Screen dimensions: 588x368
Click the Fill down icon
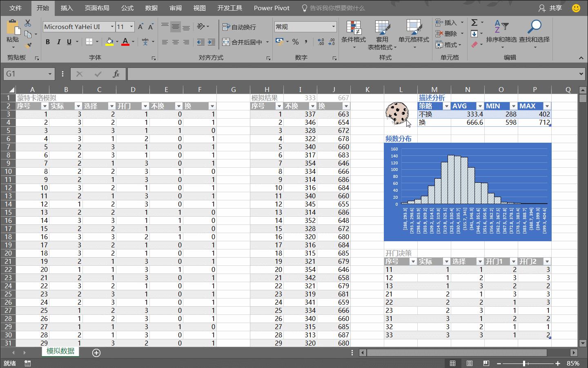click(x=474, y=34)
